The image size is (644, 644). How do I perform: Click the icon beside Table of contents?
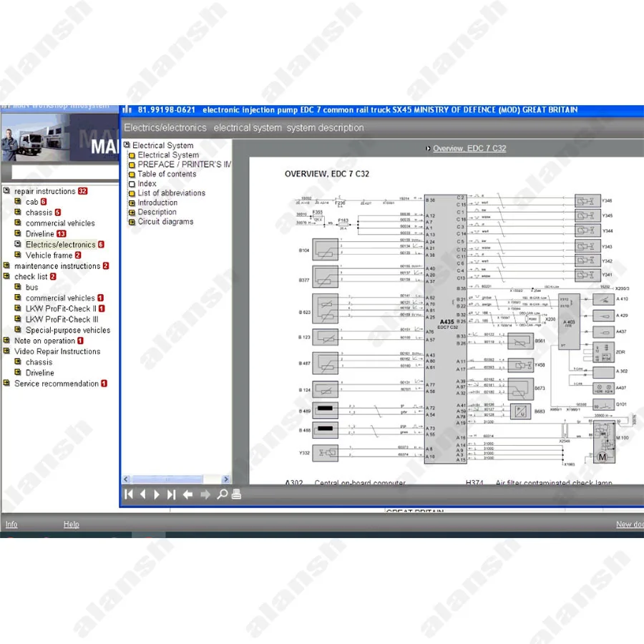click(x=132, y=175)
